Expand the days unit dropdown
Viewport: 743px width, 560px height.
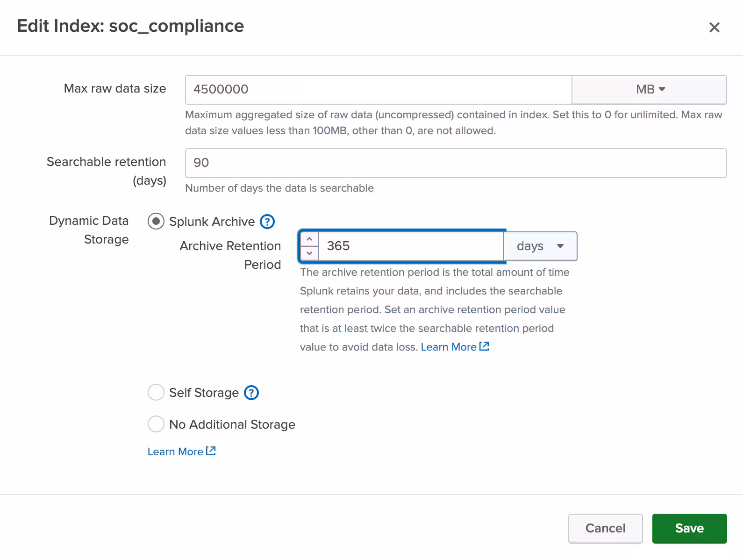point(540,246)
